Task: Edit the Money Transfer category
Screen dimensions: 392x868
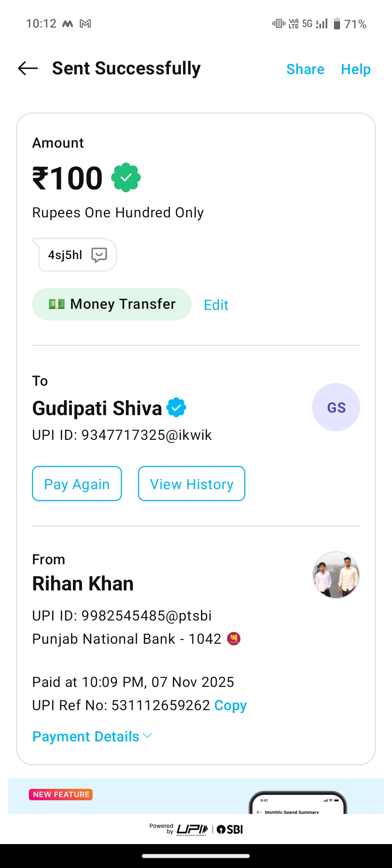Action: click(x=216, y=305)
